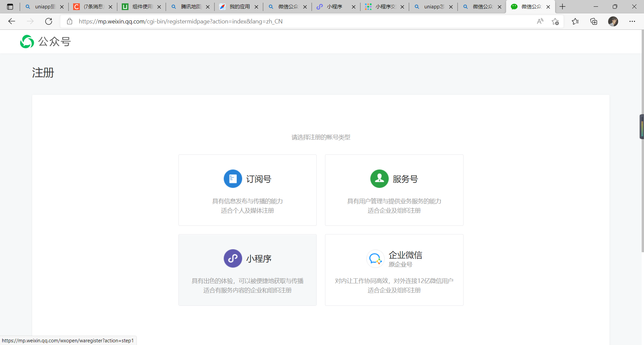Click the 公众号 logo in the header

pyautogui.click(x=45, y=42)
